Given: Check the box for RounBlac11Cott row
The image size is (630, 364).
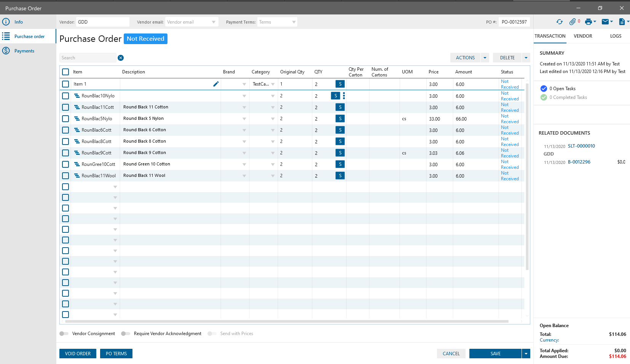Looking at the screenshot, I should (x=65, y=107).
